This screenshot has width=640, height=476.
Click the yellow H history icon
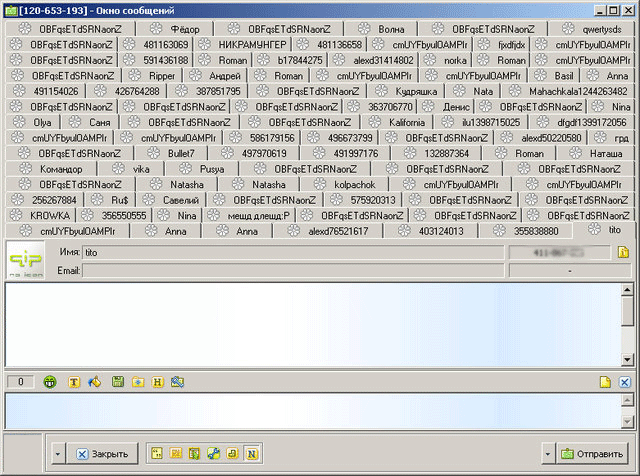(157, 382)
